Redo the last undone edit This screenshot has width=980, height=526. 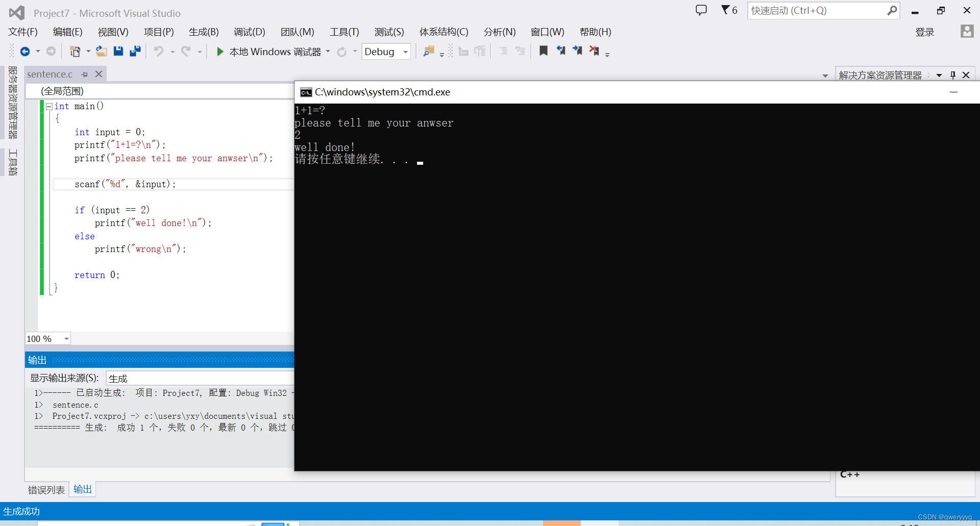pos(186,52)
